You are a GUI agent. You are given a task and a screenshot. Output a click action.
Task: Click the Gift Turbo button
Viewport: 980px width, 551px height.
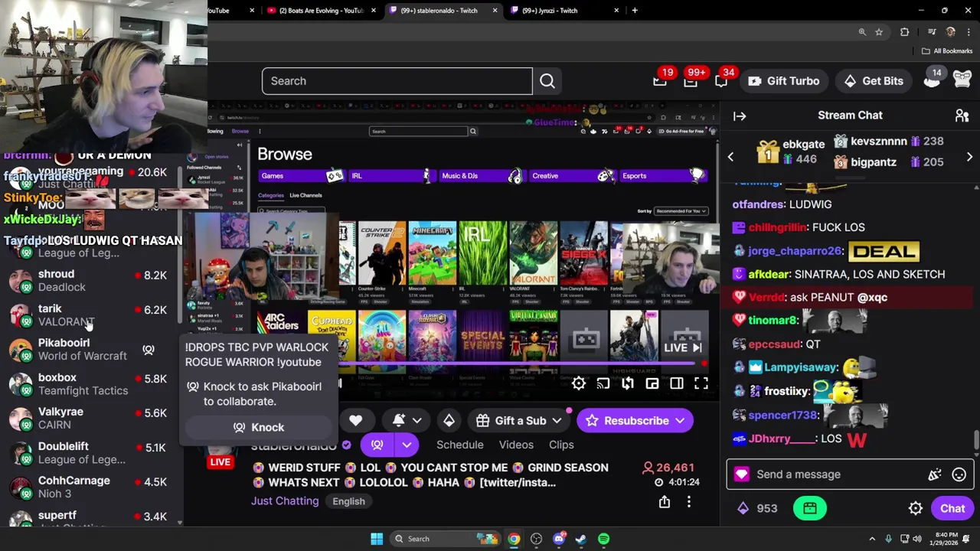[783, 81]
